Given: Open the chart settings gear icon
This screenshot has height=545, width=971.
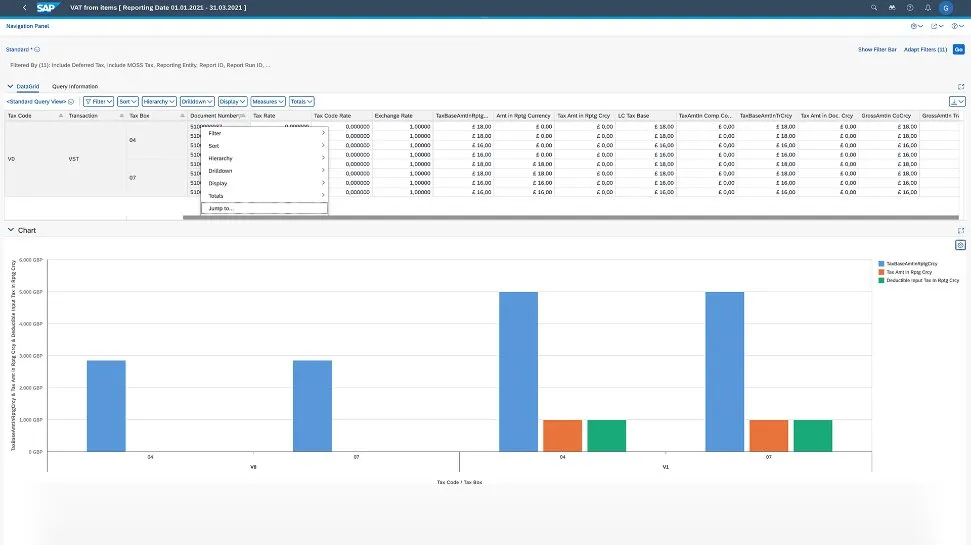Looking at the screenshot, I should [960, 245].
